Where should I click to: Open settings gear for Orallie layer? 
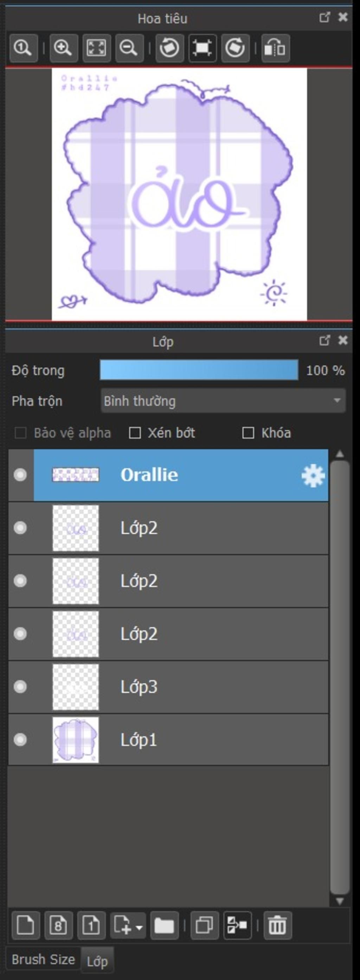313,475
